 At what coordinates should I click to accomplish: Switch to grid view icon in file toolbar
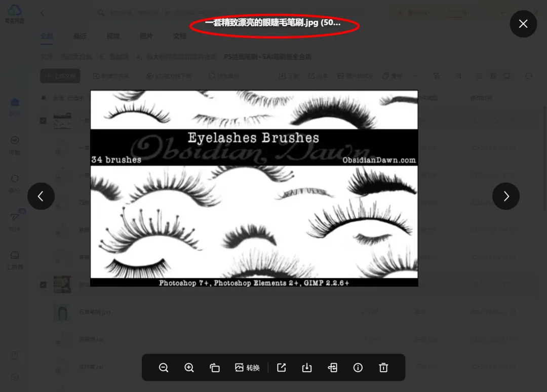tap(493, 76)
